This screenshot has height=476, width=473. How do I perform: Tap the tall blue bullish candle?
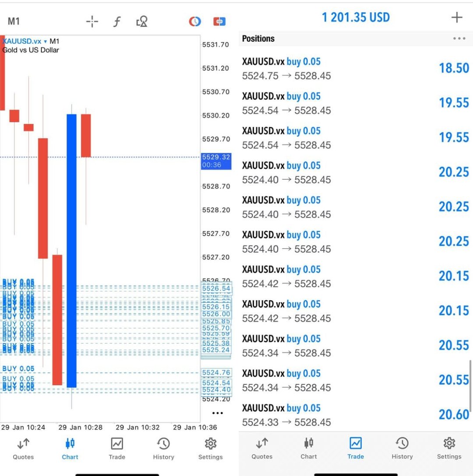click(x=71, y=251)
